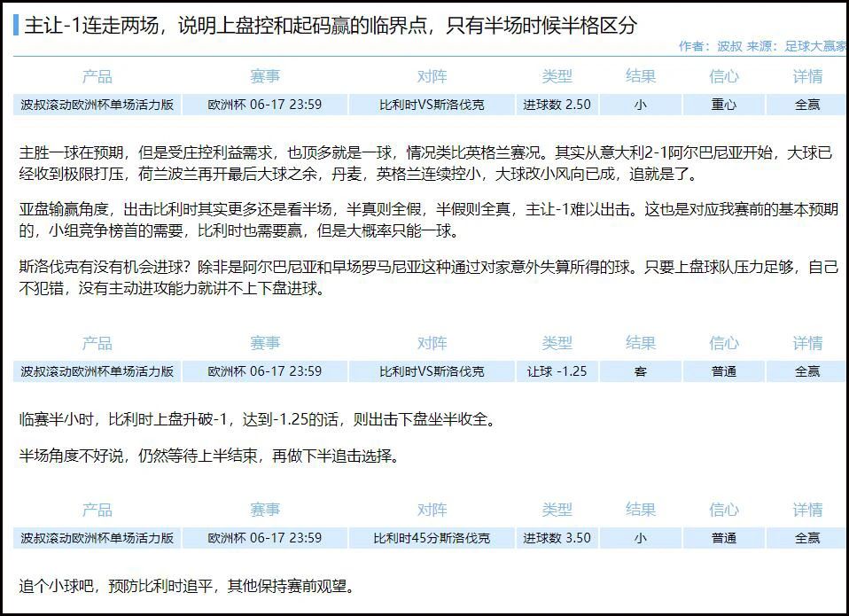
Task: Click 全赢 detail in the 进球数 3.50 row
Action: coord(806,538)
